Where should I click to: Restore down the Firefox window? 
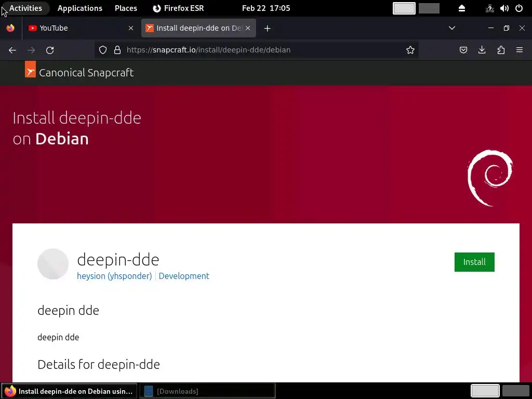coord(506,28)
